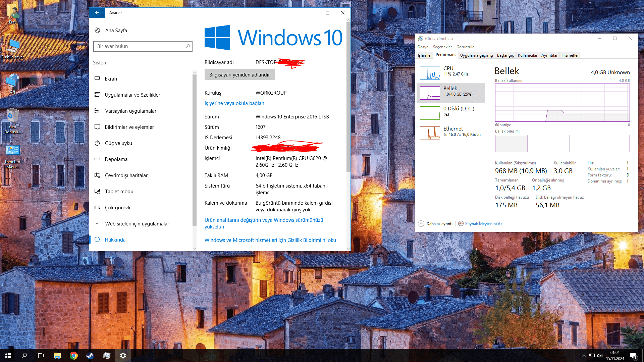Image resolution: width=644 pixels, height=362 pixels.
Task: Click the Bir ayar bulun search field
Action: coord(143,46)
